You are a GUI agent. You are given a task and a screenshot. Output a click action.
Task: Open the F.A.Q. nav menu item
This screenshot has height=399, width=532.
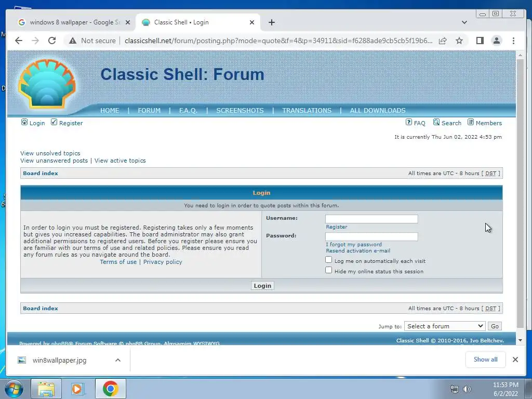pyautogui.click(x=188, y=111)
